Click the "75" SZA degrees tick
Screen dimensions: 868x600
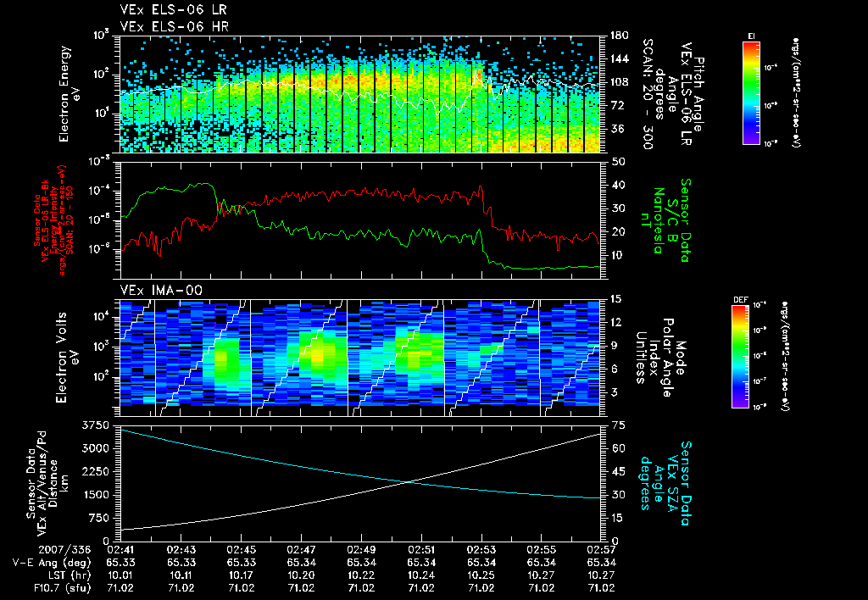[618, 425]
